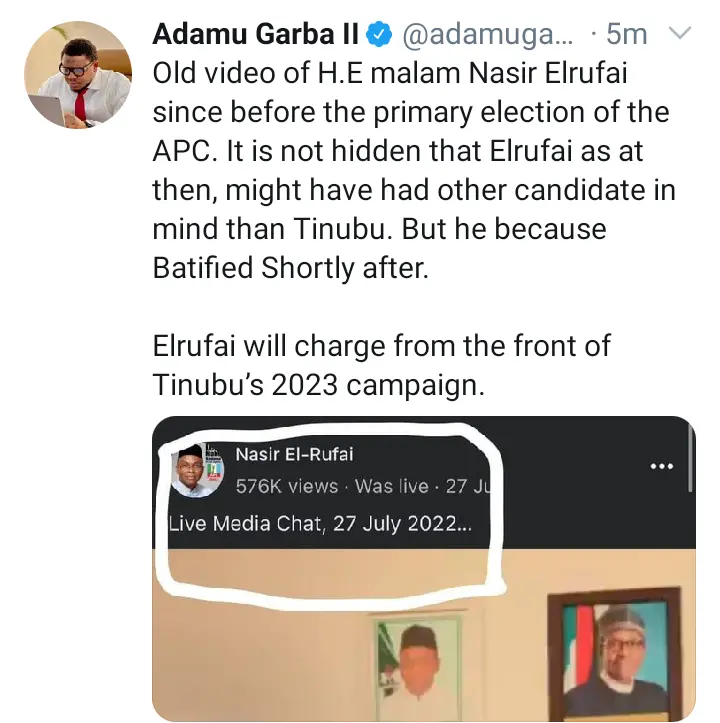Click the @adamuga handle
Viewport: 720px width, 723px height.
[478, 36]
